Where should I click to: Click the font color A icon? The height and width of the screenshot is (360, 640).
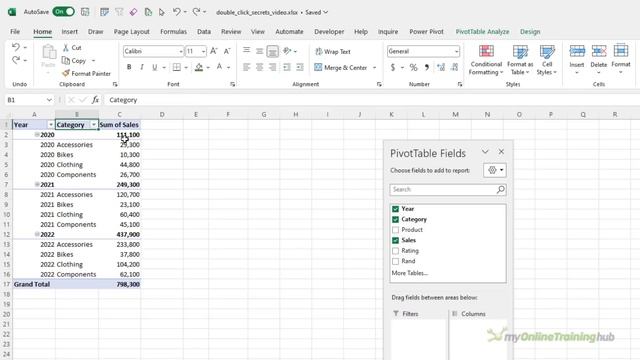(219, 67)
